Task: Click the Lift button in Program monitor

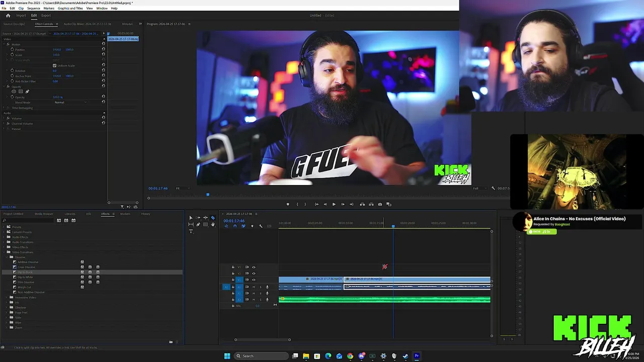Action: [362, 204]
